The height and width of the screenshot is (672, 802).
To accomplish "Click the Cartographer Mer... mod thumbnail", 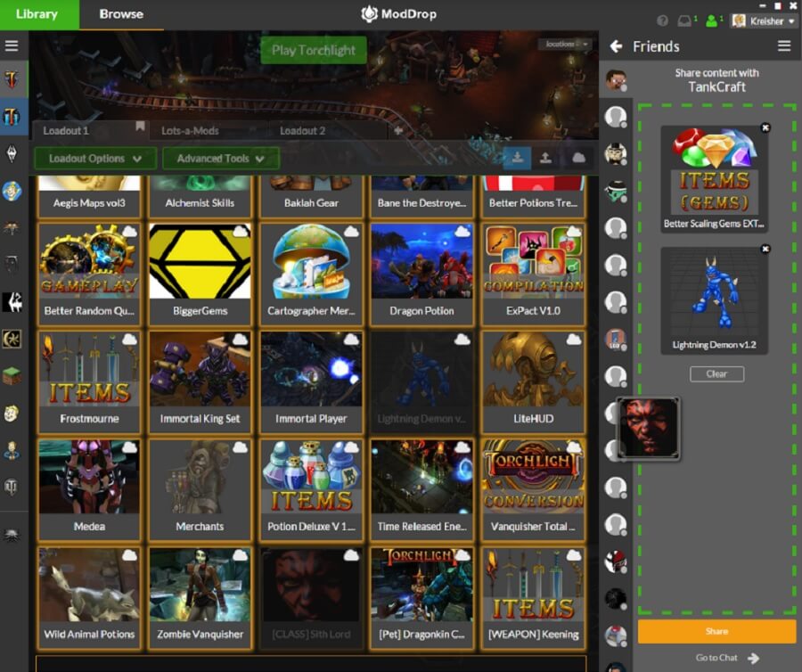I will [311, 261].
